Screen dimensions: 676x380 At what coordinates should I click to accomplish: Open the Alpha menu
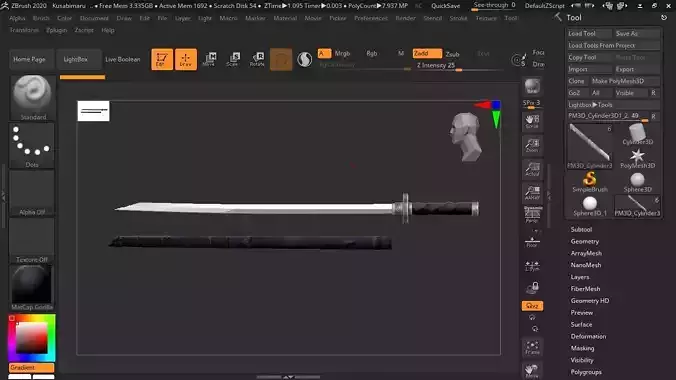pos(17,18)
